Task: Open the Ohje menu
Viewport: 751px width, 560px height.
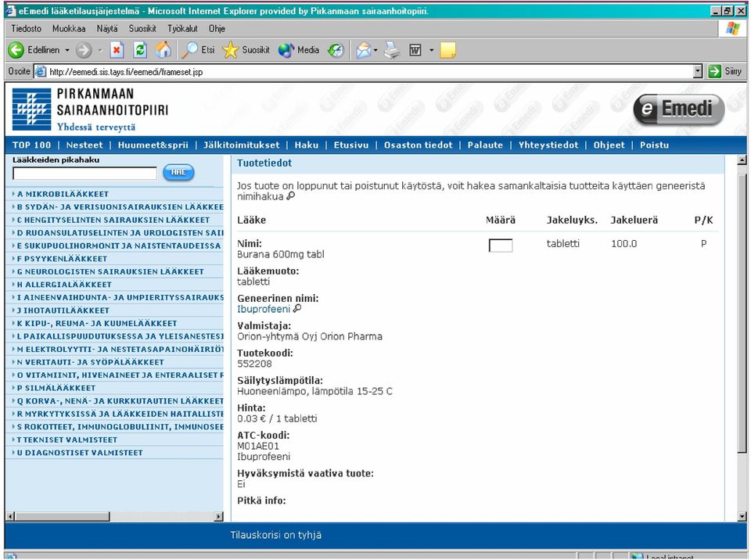Action: click(217, 29)
